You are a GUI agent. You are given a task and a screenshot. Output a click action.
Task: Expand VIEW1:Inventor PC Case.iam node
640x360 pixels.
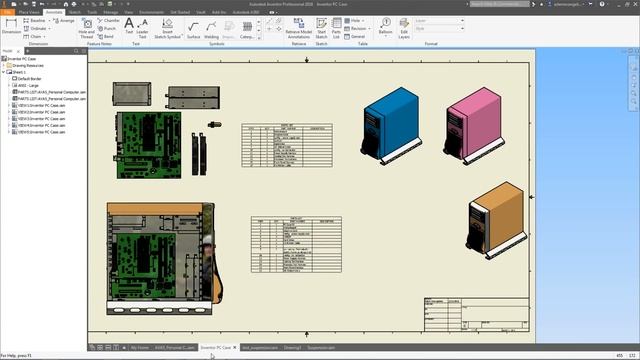9,105
